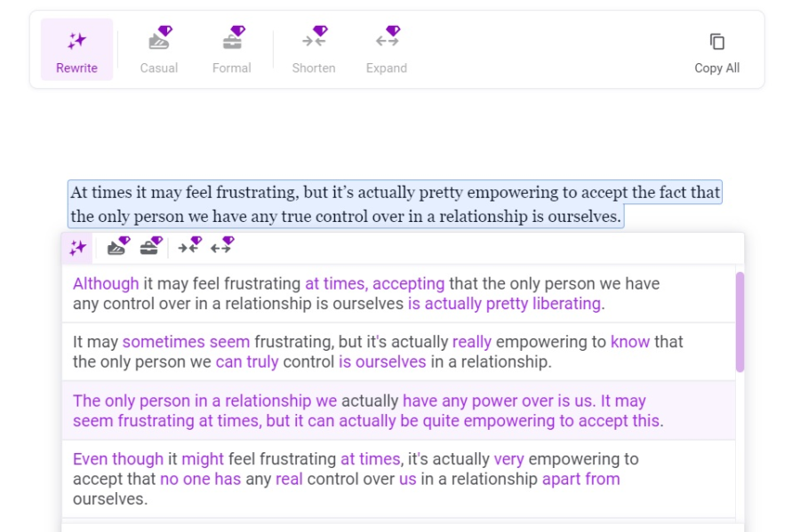Switch to the Formal tab
800x532 pixels.
pos(231,51)
